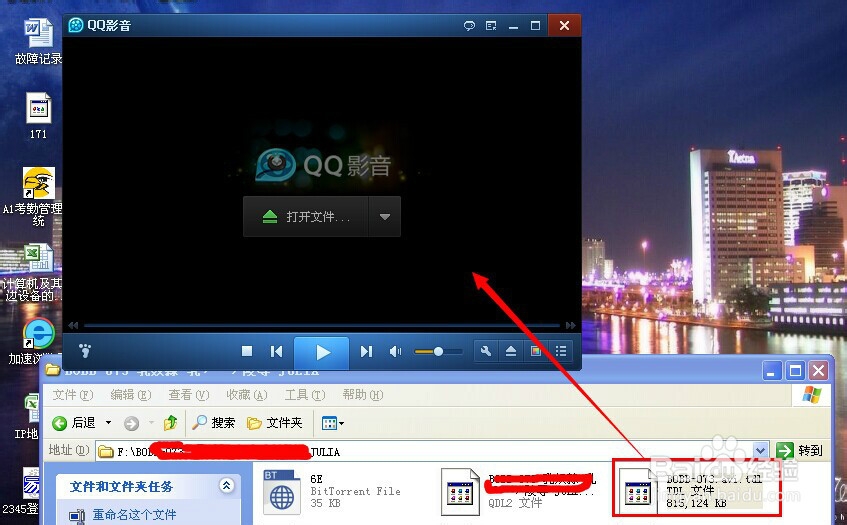The image size is (847, 525).
Task: Toggle the playlist icon in QQ影音
Action: click(x=561, y=352)
